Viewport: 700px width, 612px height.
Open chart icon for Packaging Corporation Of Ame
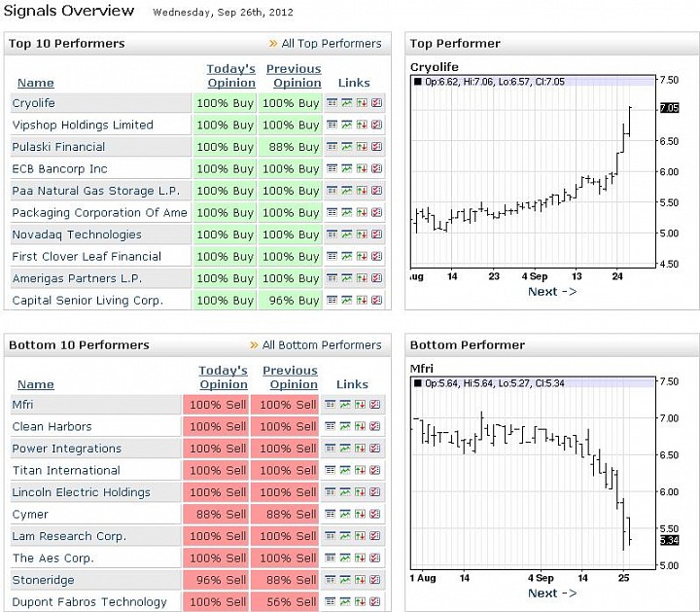pos(347,212)
